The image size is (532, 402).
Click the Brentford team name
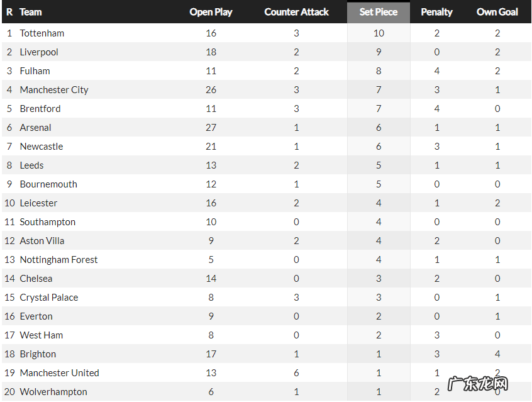[40, 109]
